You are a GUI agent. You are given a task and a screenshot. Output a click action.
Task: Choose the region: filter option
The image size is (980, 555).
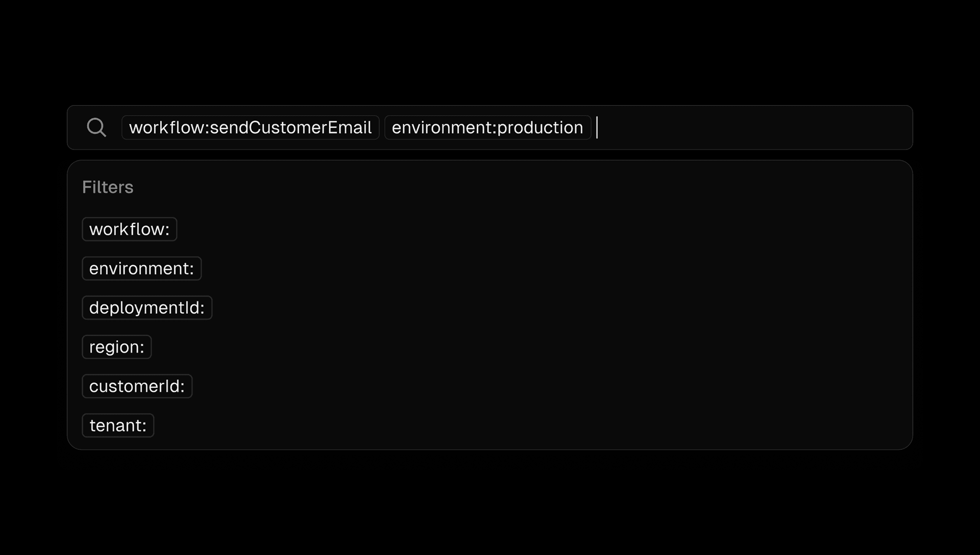point(117,347)
